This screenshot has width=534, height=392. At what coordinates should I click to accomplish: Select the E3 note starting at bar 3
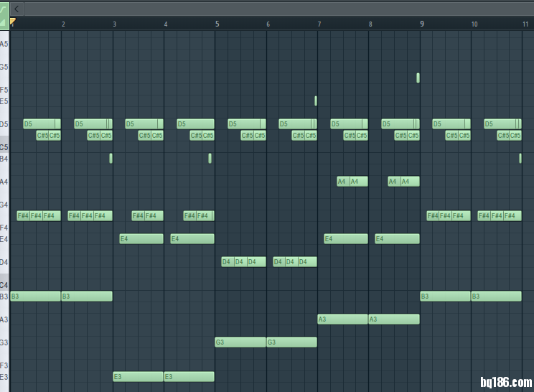138,377
